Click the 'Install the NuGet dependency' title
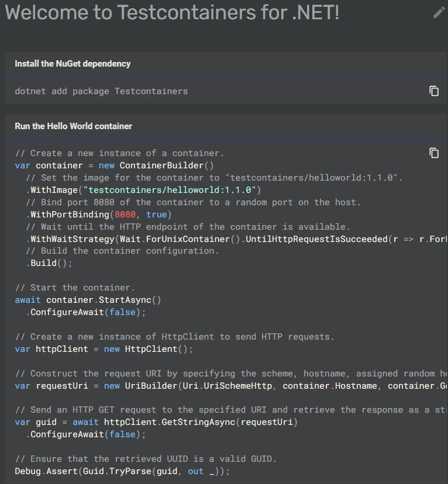Viewport: 448px width, 484px height. coord(73,64)
